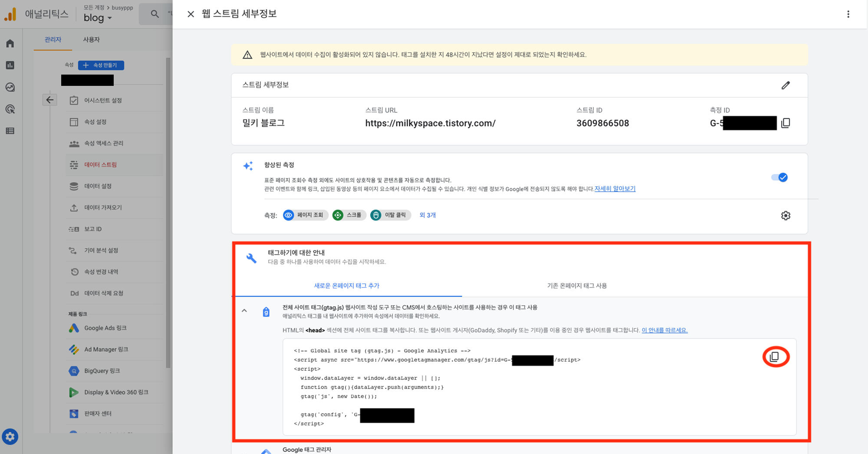Go to Home in left sidebar

10,43
